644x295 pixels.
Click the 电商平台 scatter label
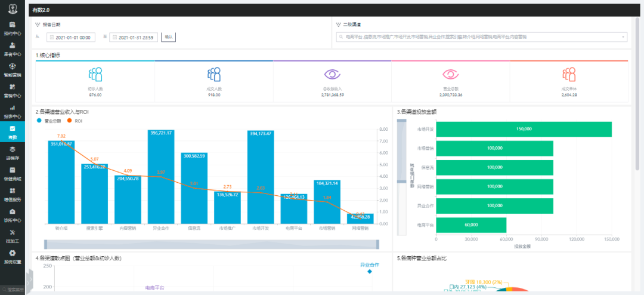coord(154,288)
